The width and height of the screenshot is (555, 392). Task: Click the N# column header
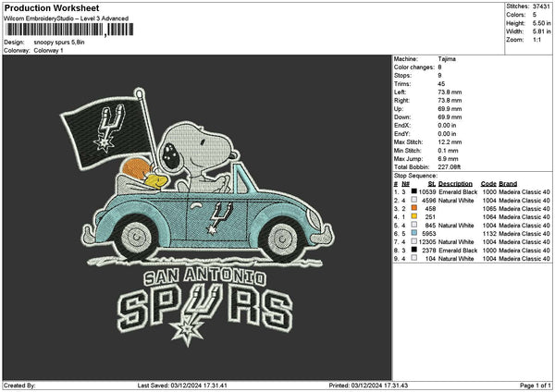tap(405, 184)
